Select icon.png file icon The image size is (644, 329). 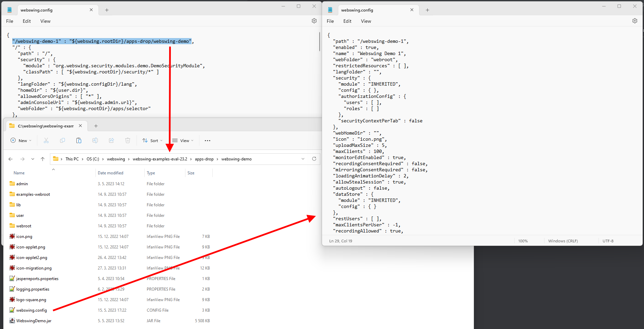12,236
